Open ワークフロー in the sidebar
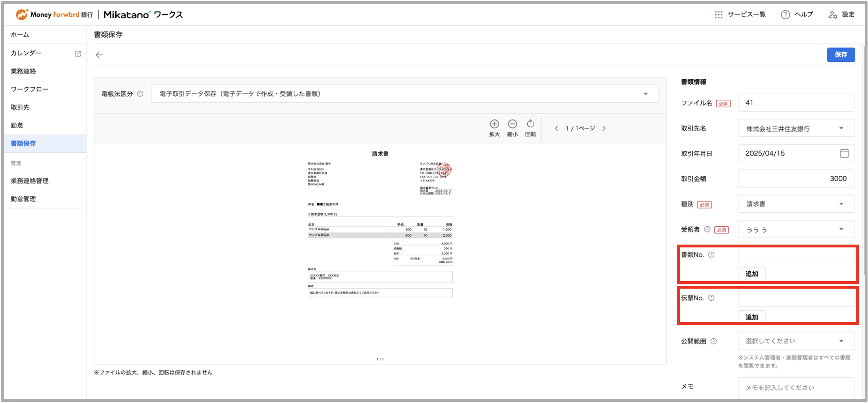Viewport: 868px width, 403px height. click(x=45, y=89)
